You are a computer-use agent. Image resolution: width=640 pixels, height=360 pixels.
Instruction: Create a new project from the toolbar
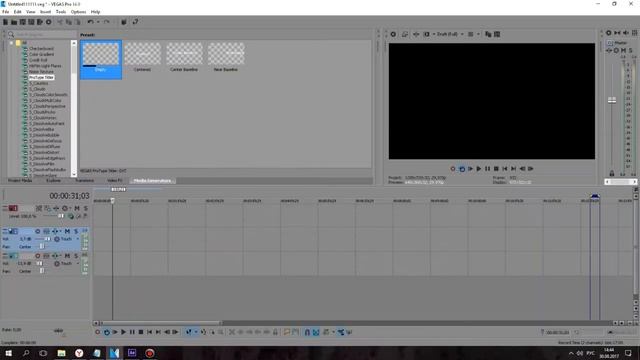tap(5, 22)
